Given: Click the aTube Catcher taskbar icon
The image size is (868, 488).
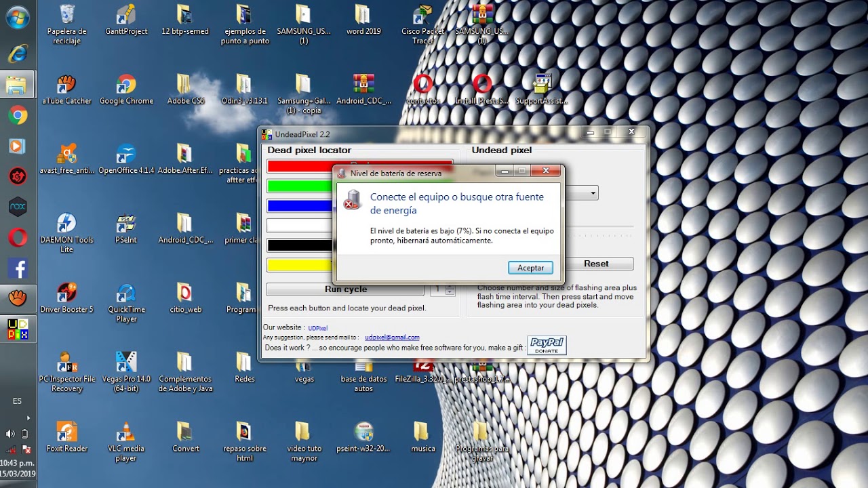Looking at the screenshot, I should pyautogui.click(x=18, y=298).
